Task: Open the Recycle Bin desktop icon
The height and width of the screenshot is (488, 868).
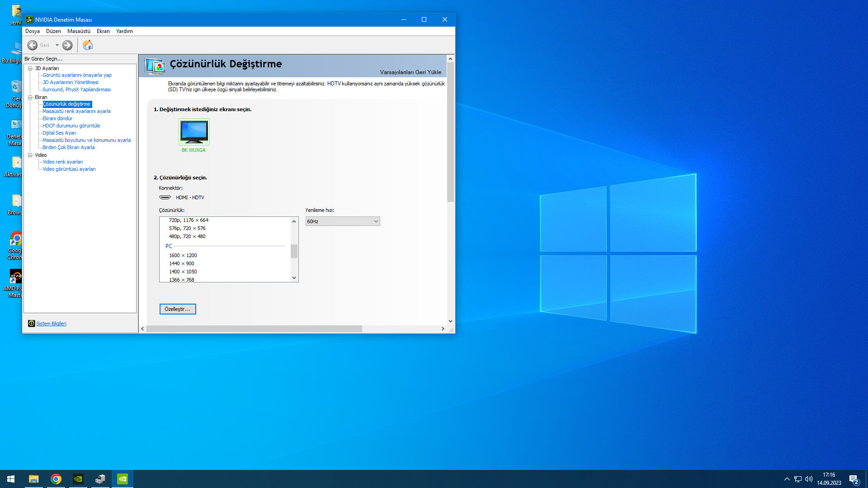Action: coord(14,94)
